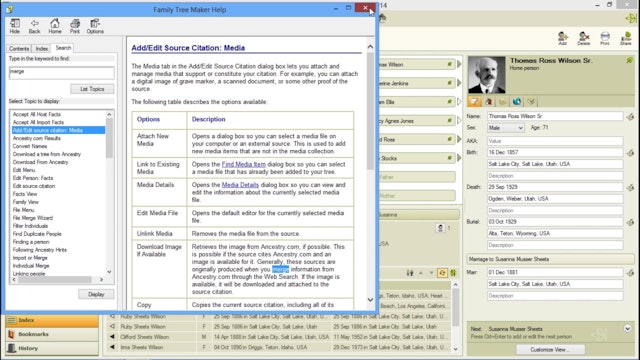Select topic 'Import or Merge'

30,258
